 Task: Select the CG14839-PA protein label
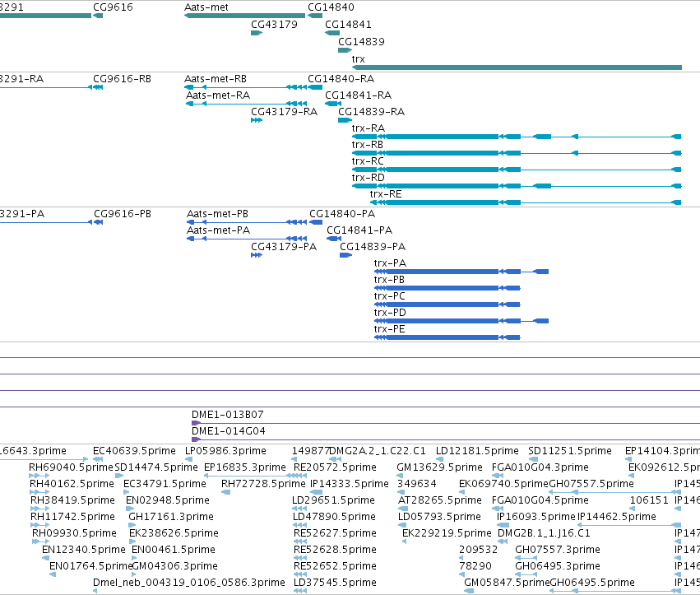[373, 248]
